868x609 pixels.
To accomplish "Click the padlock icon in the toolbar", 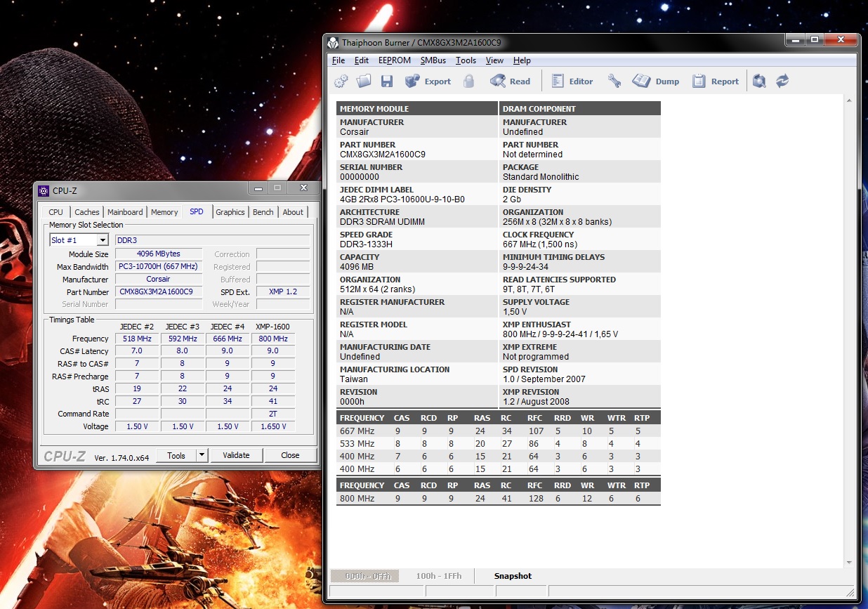I will point(469,81).
